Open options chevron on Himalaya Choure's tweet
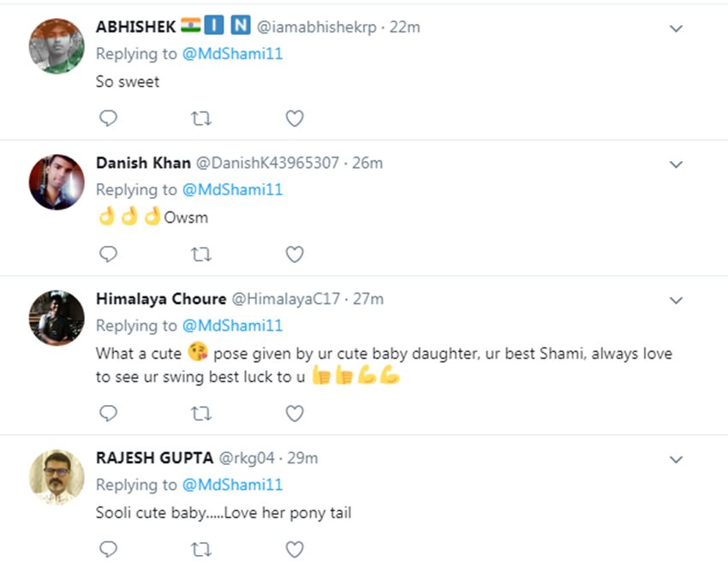The width and height of the screenshot is (728, 567). pos(676,300)
